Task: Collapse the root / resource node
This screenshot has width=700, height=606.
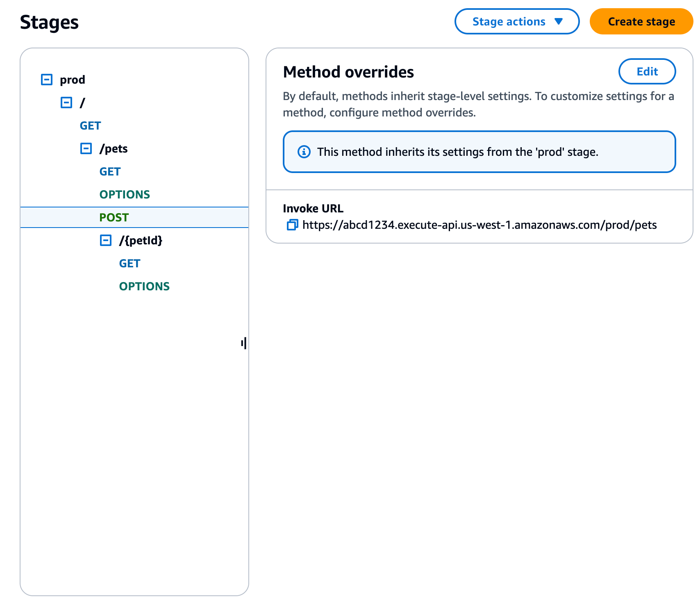Action: point(66,103)
